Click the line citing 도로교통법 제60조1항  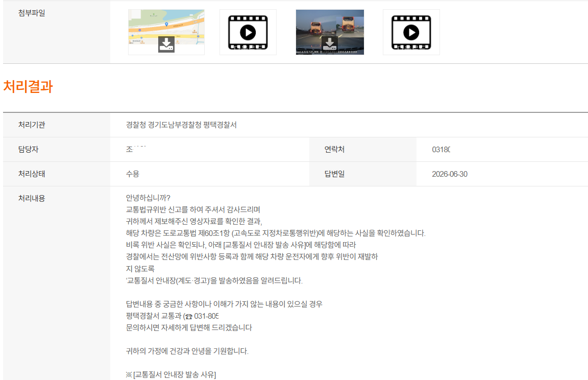pyautogui.click(x=276, y=233)
